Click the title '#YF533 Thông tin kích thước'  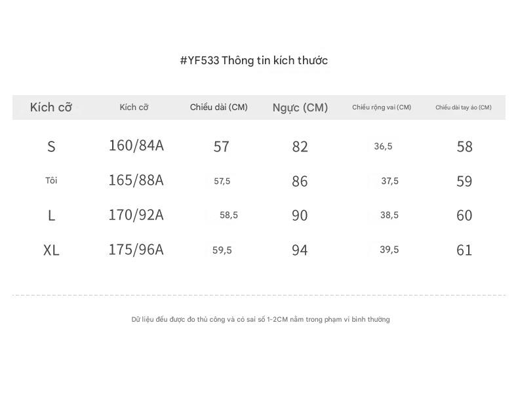254,60
